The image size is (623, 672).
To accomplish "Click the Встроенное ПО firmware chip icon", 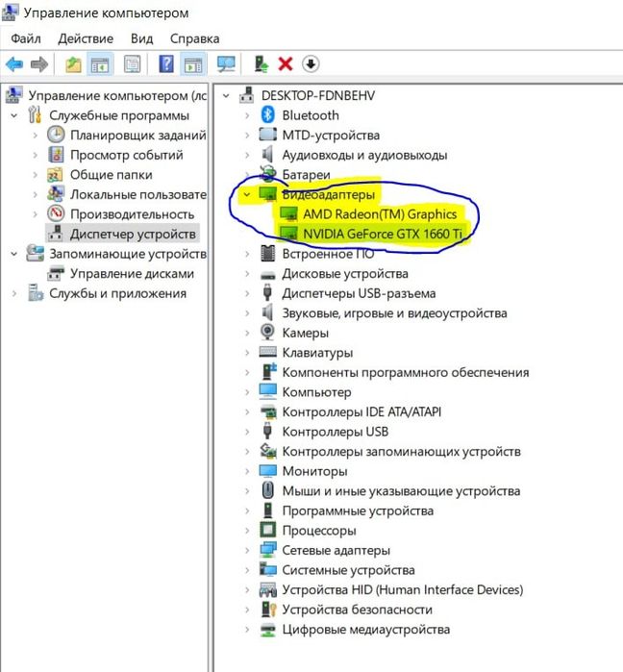I will tap(268, 253).
